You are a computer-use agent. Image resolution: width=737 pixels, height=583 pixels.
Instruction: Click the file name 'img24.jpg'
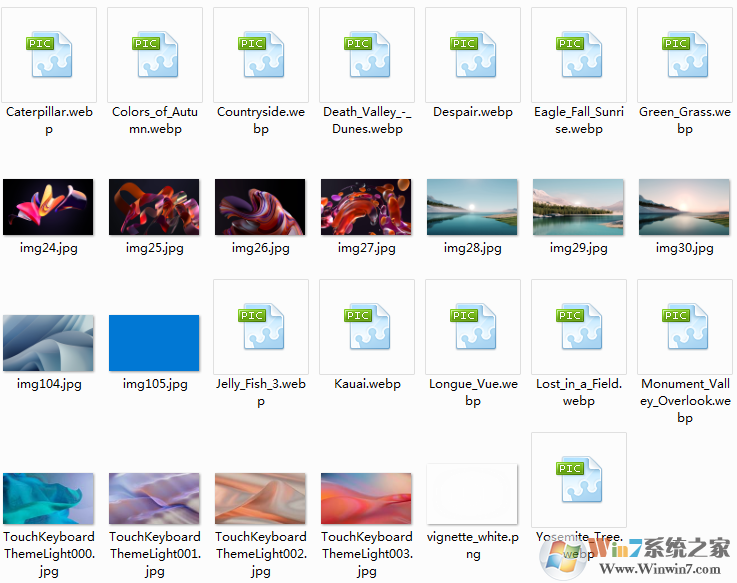coord(48,248)
